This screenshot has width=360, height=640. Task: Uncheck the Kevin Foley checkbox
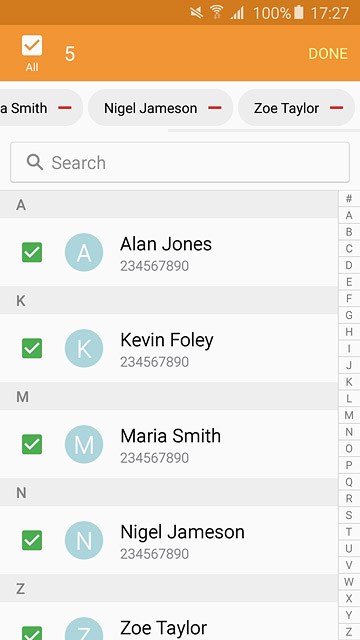tap(32, 348)
